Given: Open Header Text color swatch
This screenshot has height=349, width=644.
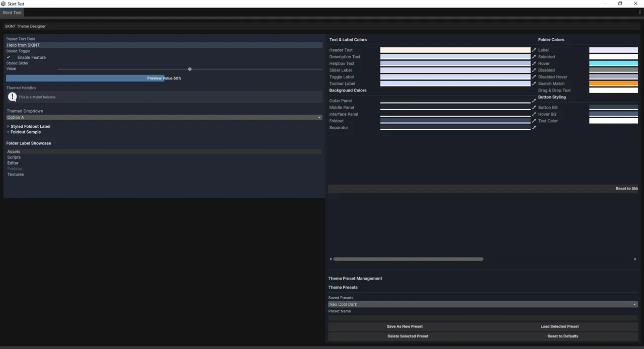Looking at the screenshot, I should 455,50.
